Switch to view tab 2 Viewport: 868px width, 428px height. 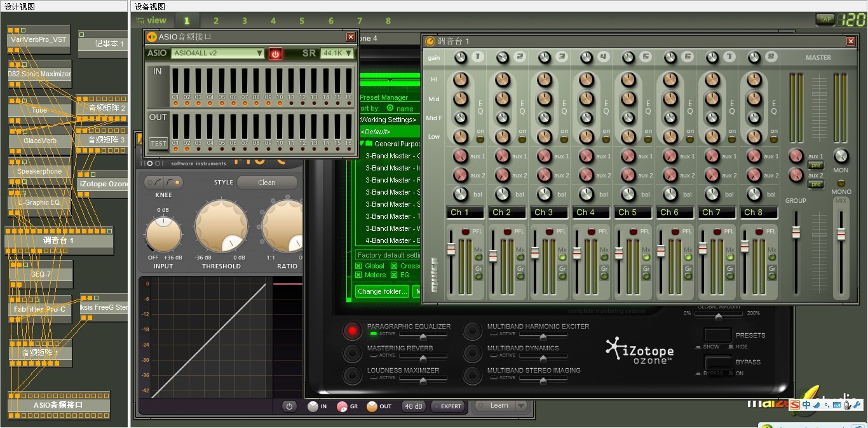point(216,21)
